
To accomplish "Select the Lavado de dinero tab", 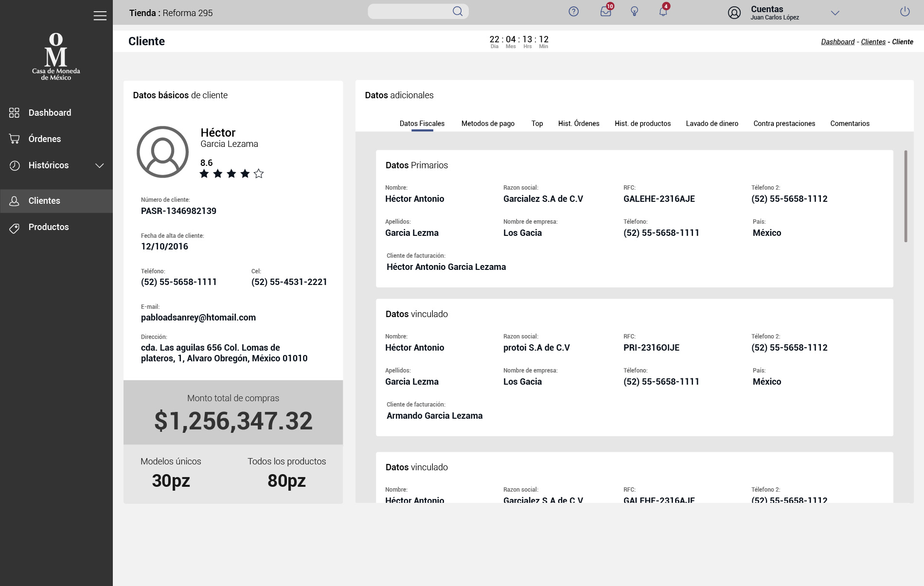I will [x=712, y=124].
